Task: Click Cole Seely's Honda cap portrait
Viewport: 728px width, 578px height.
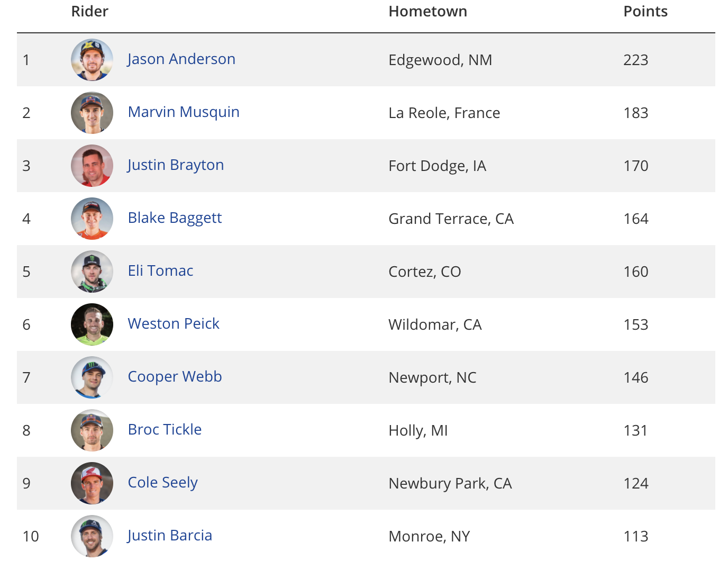Action: pos(92,483)
